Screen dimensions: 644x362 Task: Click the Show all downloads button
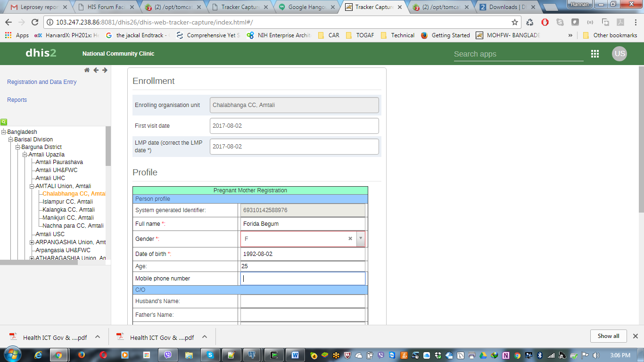tap(608, 336)
